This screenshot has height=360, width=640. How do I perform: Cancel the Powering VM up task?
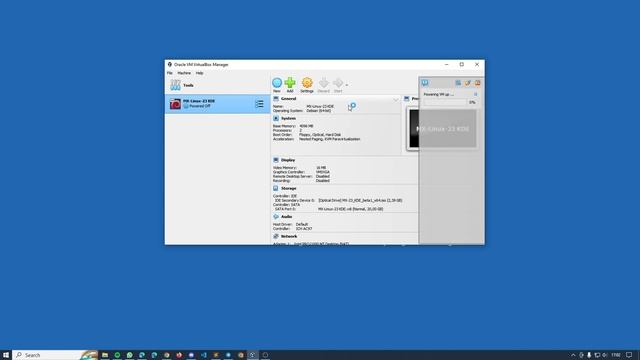[476, 94]
